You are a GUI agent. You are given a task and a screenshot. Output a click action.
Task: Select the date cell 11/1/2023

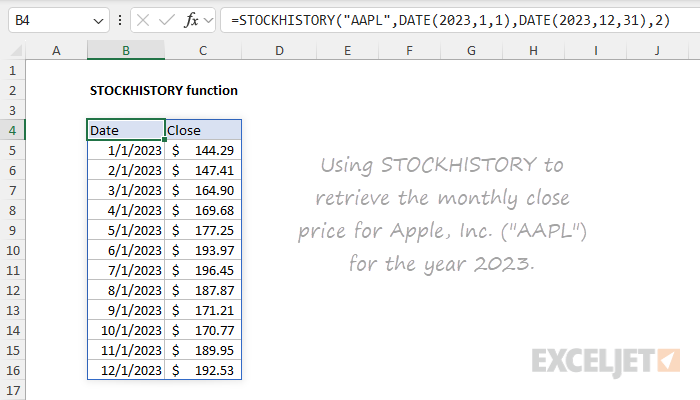point(126,350)
